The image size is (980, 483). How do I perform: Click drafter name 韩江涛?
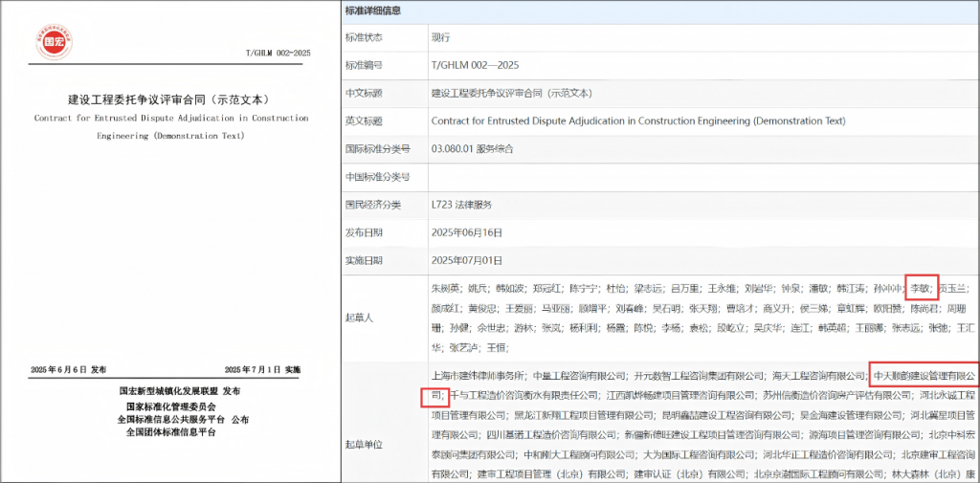pyautogui.click(x=850, y=289)
